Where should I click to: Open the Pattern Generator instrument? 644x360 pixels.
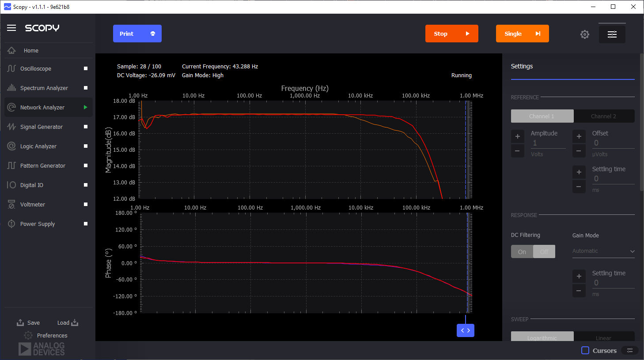coord(43,165)
